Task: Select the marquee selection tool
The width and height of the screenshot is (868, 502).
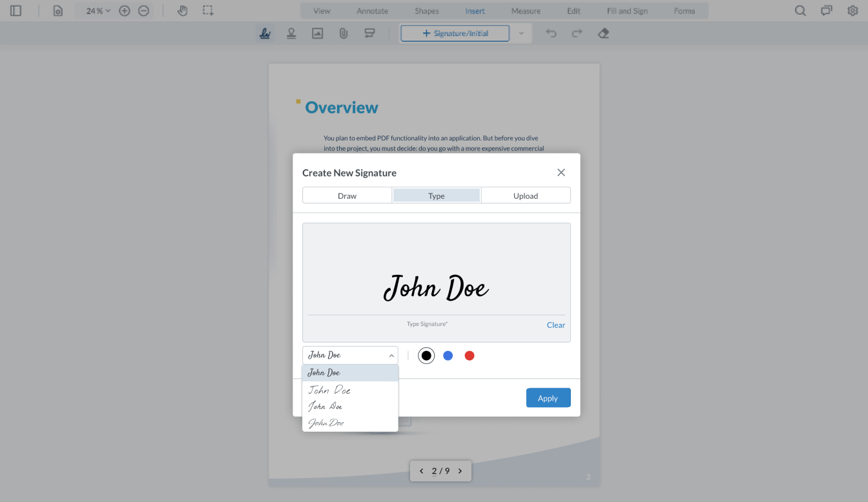Action: pos(207,10)
